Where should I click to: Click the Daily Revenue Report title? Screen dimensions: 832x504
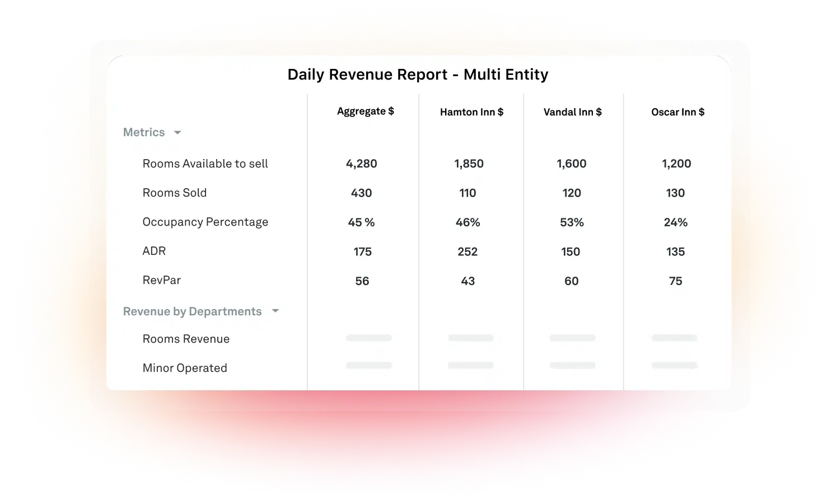click(418, 74)
